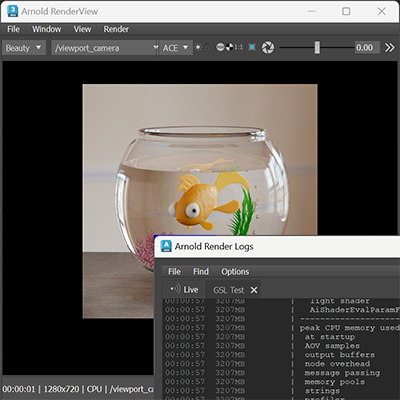
Task: Open the Beauty AOV dropdown
Action: tap(23, 48)
